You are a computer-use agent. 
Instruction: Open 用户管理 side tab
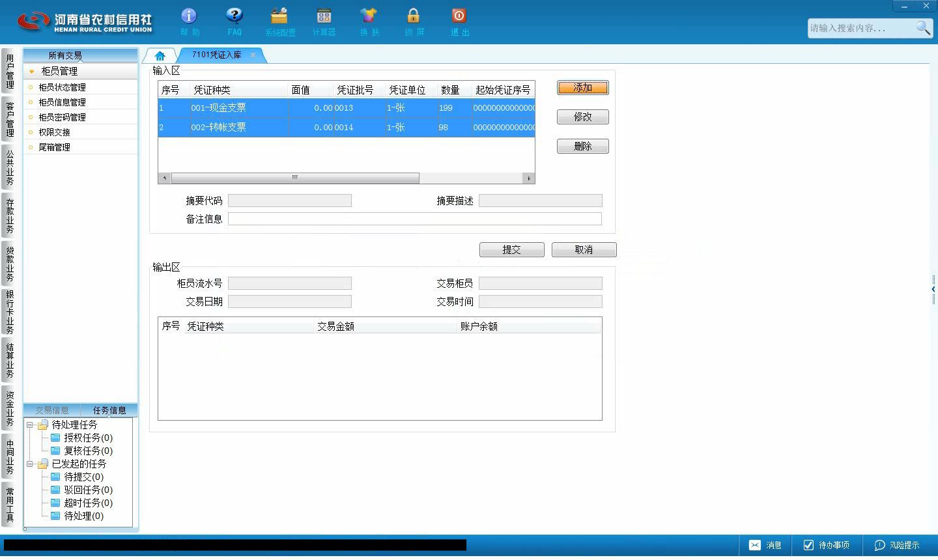[x=9, y=71]
